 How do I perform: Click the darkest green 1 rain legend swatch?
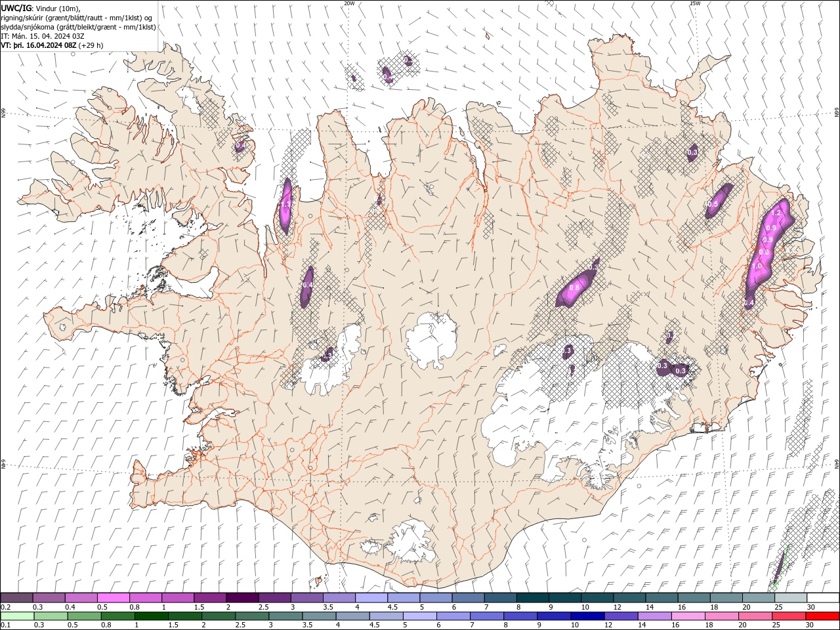[x=151, y=616]
